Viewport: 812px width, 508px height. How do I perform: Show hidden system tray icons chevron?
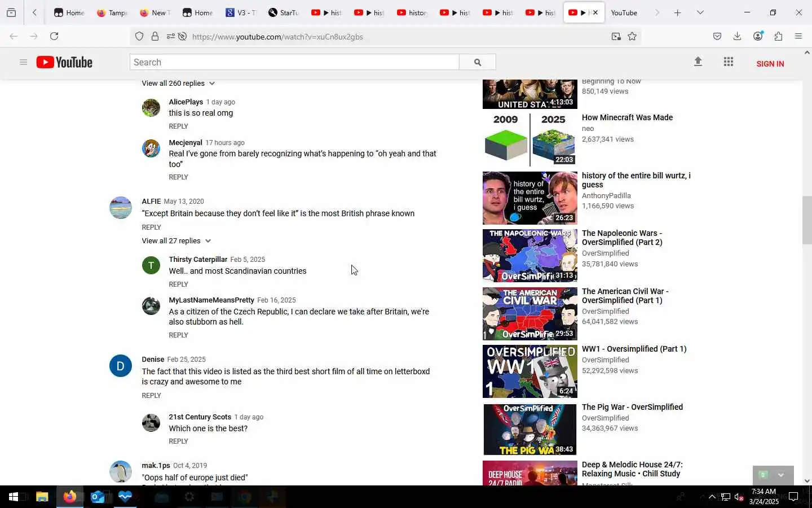coord(712,497)
